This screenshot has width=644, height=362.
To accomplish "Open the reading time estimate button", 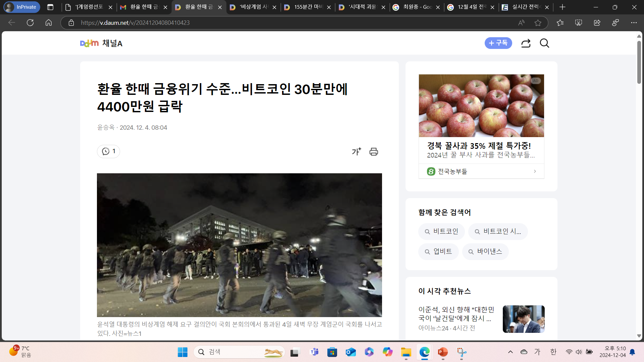I will point(108,151).
